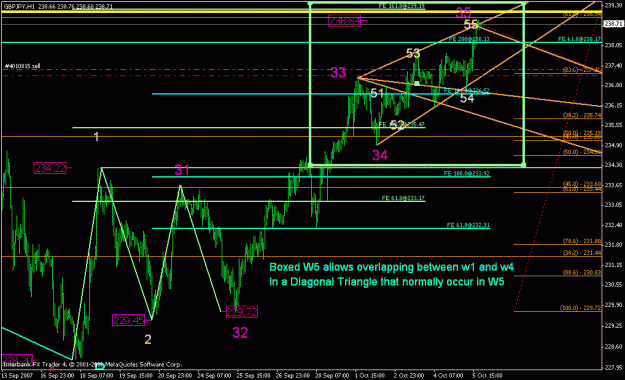Click 239.30 on the price scale
Screen dimensions: 625x380
[613, 5]
